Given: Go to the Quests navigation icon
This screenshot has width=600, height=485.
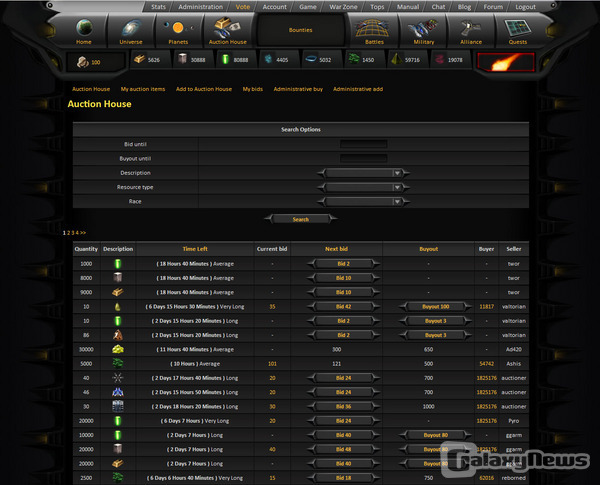Looking at the screenshot, I should tap(517, 30).
